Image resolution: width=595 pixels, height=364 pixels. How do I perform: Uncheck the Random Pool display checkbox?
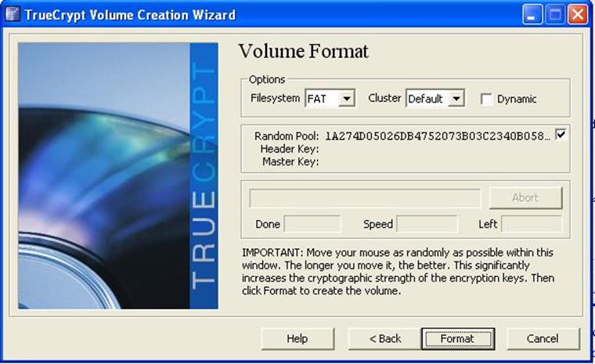tap(561, 135)
